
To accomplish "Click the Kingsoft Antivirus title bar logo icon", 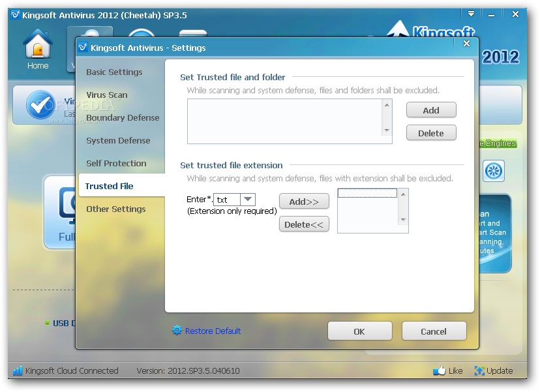I will 16,15.
